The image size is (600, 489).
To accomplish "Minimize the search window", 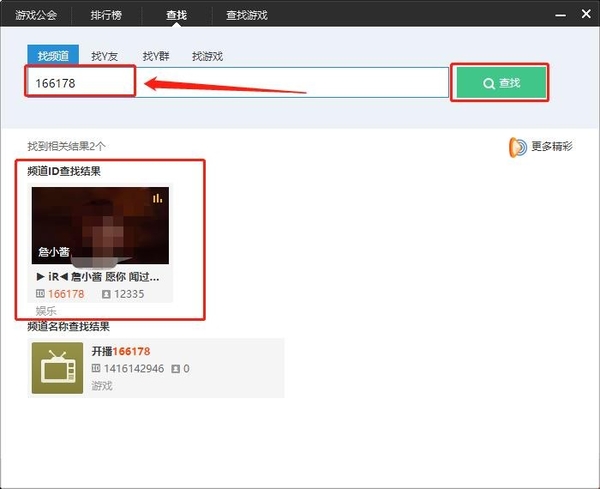I will (561, 15).
